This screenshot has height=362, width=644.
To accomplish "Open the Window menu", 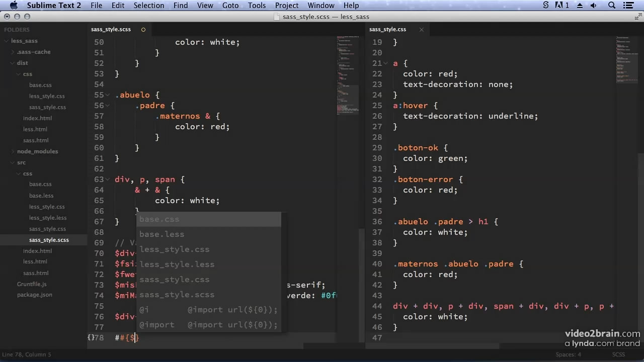I will (321, 6).
